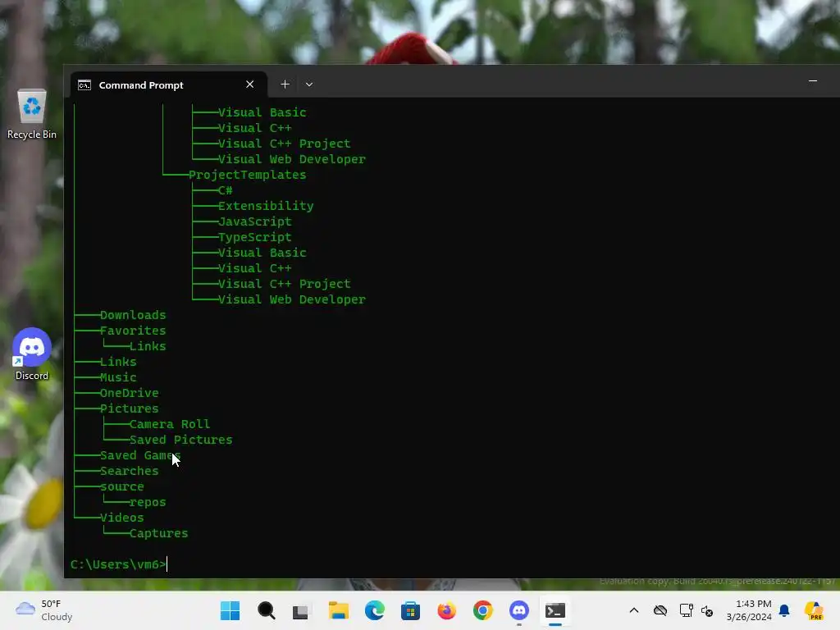Click the JavaScript entry
This screenshot has width=840, height=630.
[x=255, y=221]
